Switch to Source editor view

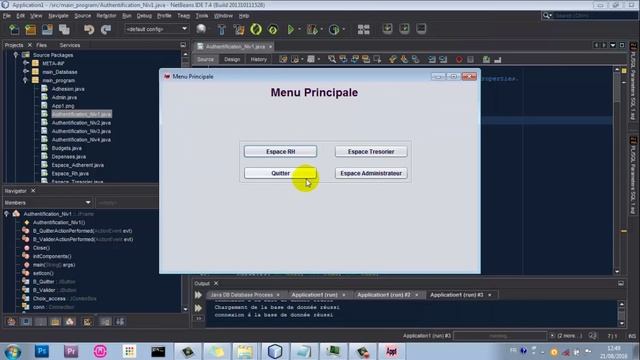[x=205, y=60]
